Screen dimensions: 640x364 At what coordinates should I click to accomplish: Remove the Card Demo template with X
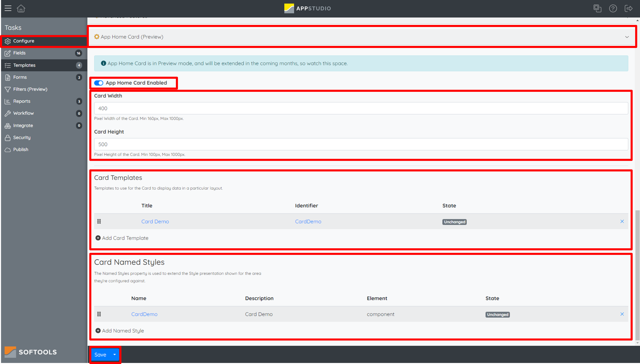tap(622, 221)
